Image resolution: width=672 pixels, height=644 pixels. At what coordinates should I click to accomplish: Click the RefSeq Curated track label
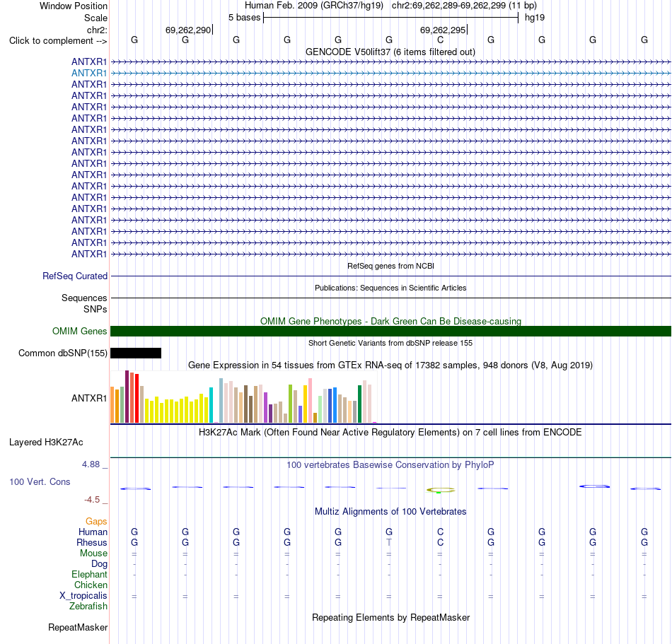pos(74,276)
